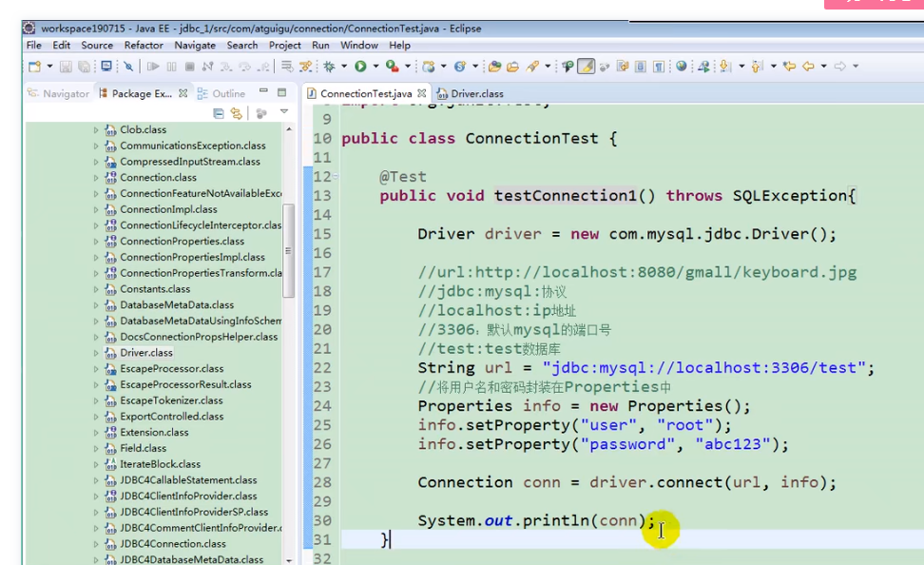The height and width of the screenshot is (565, 924).
Task: Open the Source menu
Action: (97, 46)
